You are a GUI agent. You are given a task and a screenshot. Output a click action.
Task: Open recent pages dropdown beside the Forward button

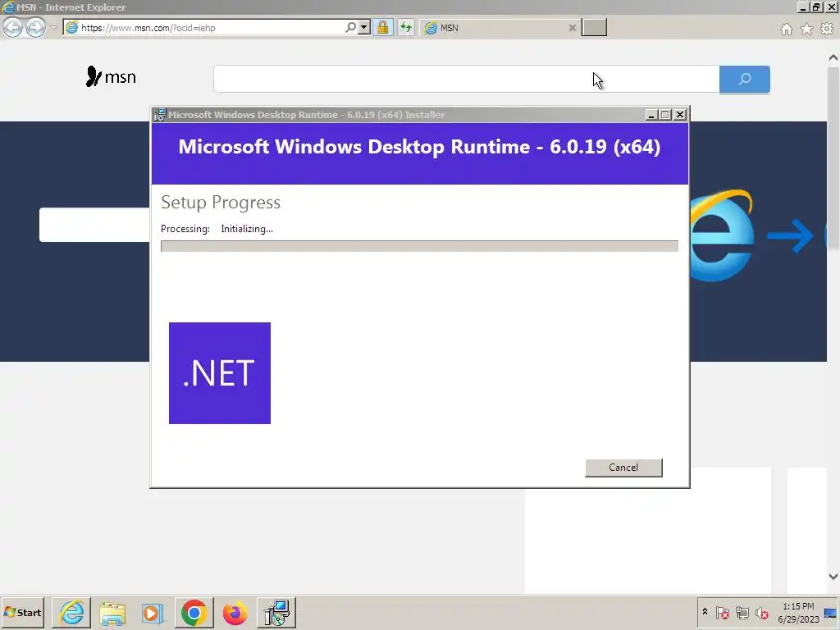coord(53,28)
